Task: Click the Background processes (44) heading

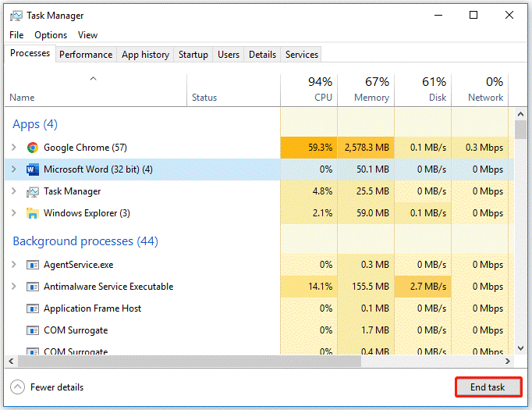Action: (x=86, y=241)
